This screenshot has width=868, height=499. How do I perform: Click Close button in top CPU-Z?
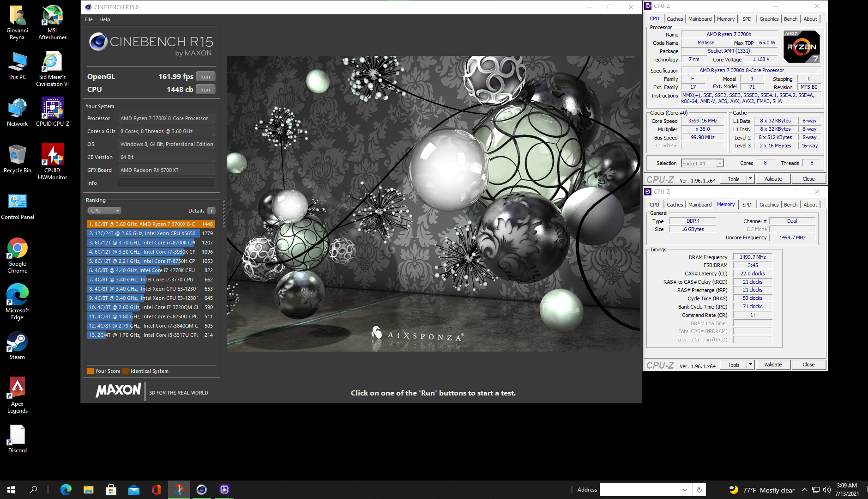808,179
